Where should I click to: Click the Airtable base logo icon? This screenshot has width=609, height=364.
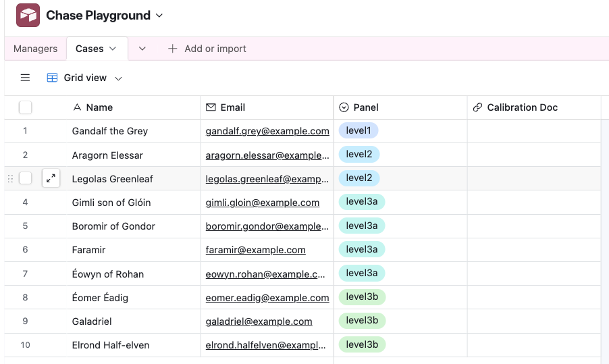click(28, 16)
